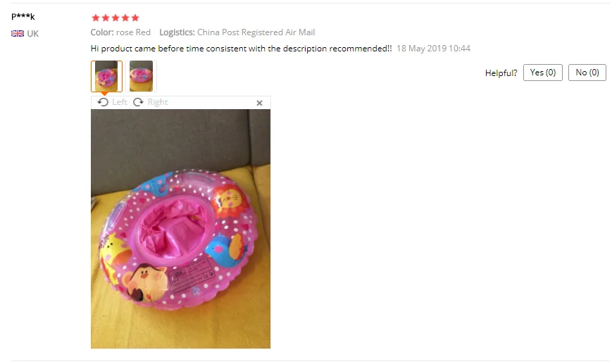Click the China Post Registered Air Mail text
This screenshot has width=612, height=364.
[256, 32]
